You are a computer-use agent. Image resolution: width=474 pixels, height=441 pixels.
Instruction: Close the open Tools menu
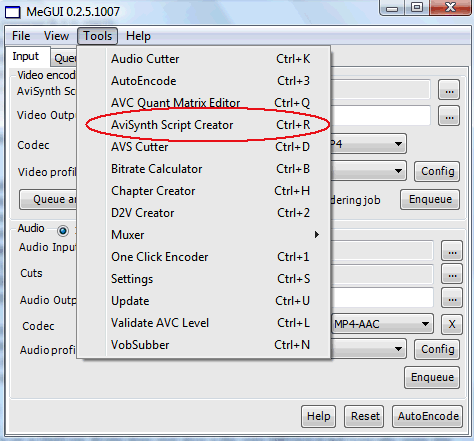pyautogui.click(x=97, y=36)
